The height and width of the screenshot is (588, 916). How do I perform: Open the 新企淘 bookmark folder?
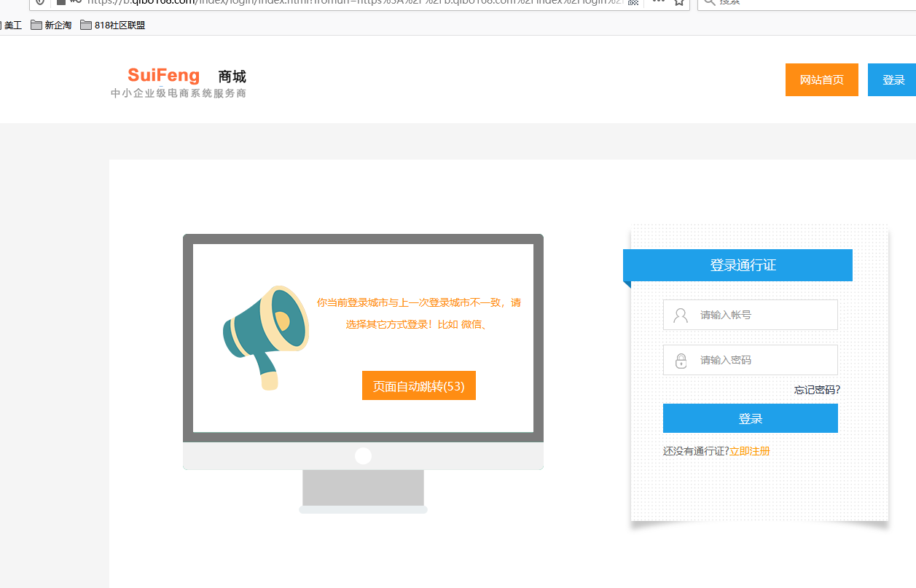(x=51, y=26)
